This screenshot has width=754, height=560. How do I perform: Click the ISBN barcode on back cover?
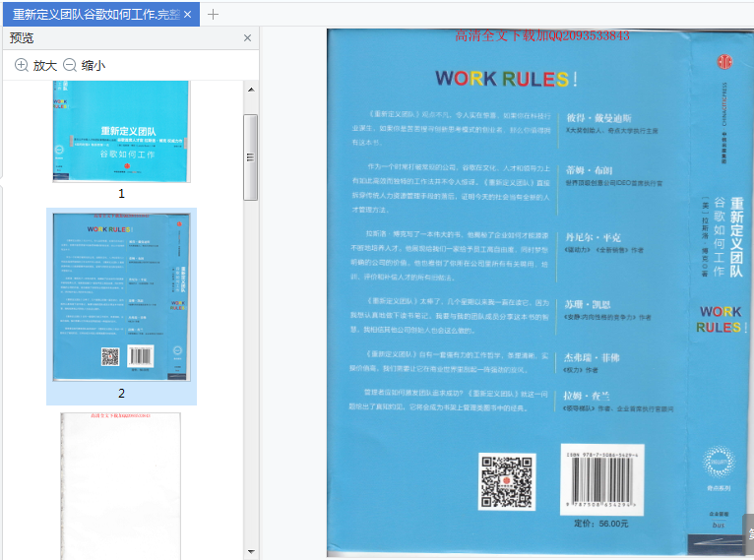point(602,479)
